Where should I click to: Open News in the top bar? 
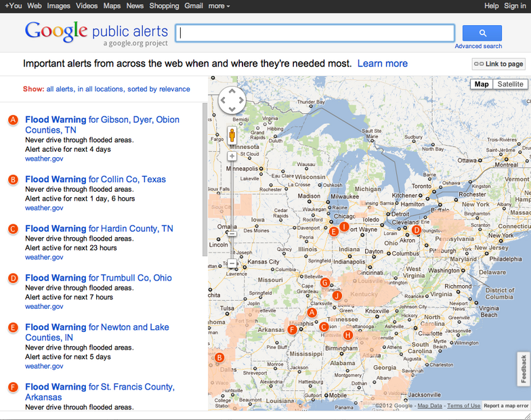[x=135, y=5]
